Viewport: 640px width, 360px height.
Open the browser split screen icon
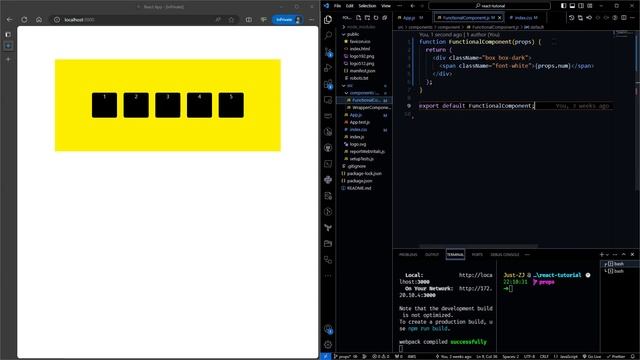(249, 20)
